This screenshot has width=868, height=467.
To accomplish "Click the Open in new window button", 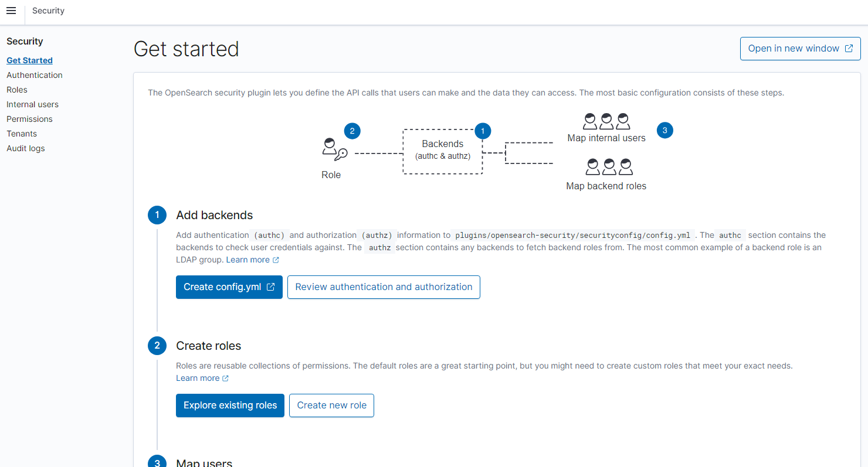I will (x=800, y=49).
